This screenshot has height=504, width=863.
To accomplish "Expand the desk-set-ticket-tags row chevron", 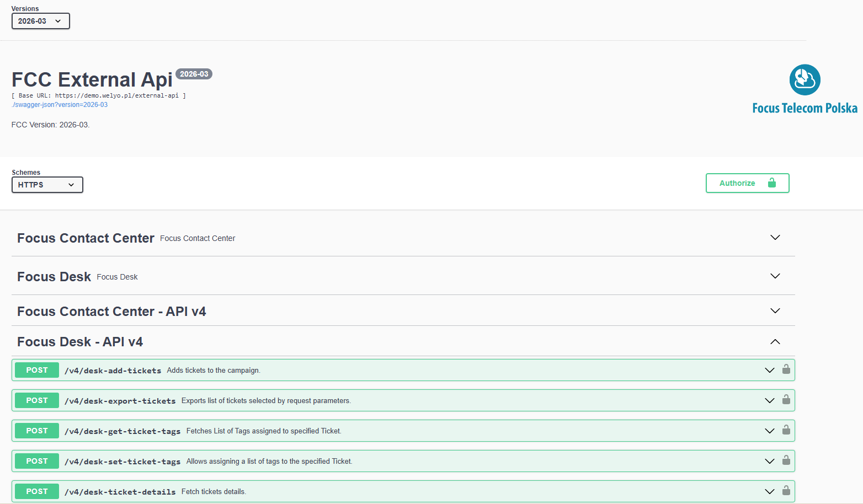I will (769, 461).
